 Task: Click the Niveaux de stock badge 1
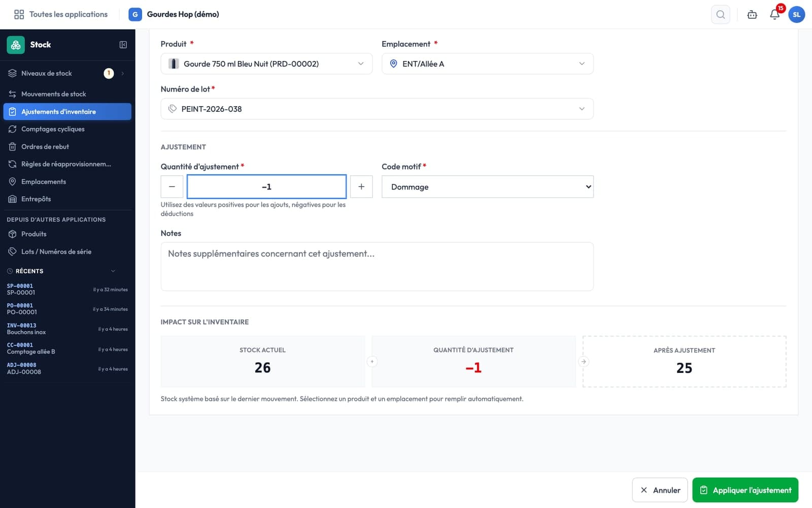point(109,74)
